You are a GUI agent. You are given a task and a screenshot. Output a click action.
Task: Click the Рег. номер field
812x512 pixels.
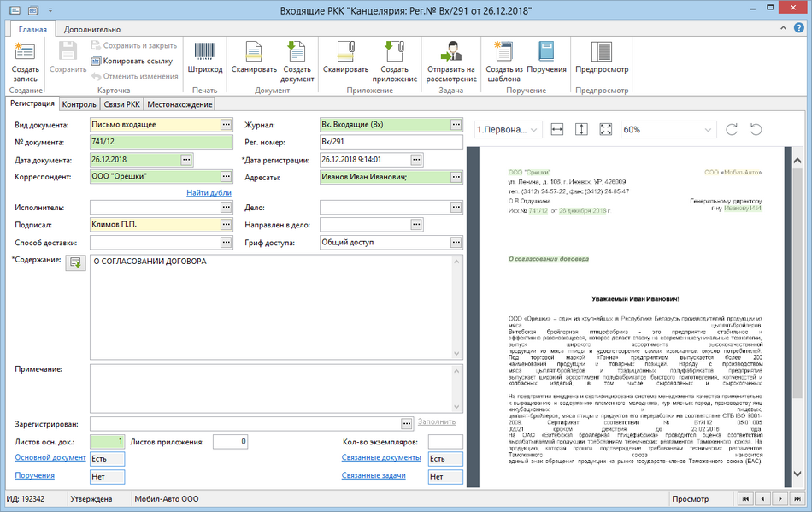point(391,142)
